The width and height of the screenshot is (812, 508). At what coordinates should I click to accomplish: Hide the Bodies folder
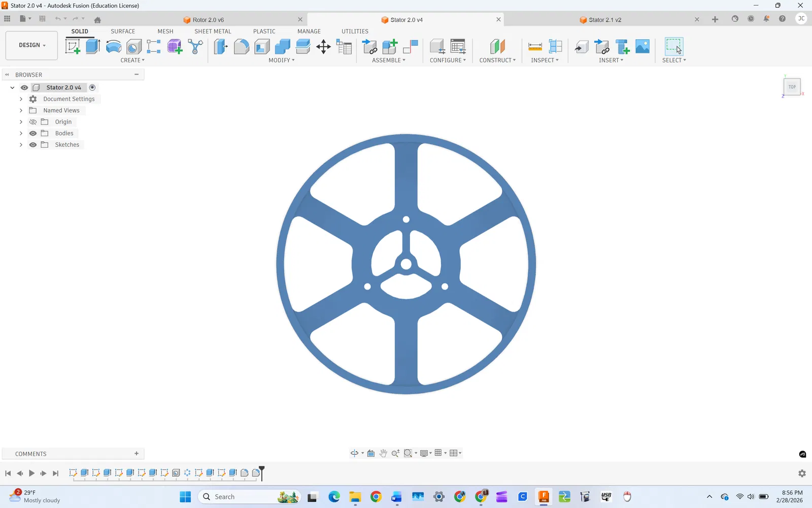[x=33, y=133]
